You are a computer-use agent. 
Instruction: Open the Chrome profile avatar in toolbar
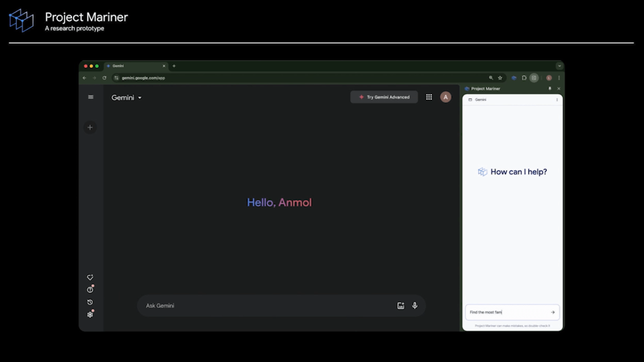(x=549, y=78)
